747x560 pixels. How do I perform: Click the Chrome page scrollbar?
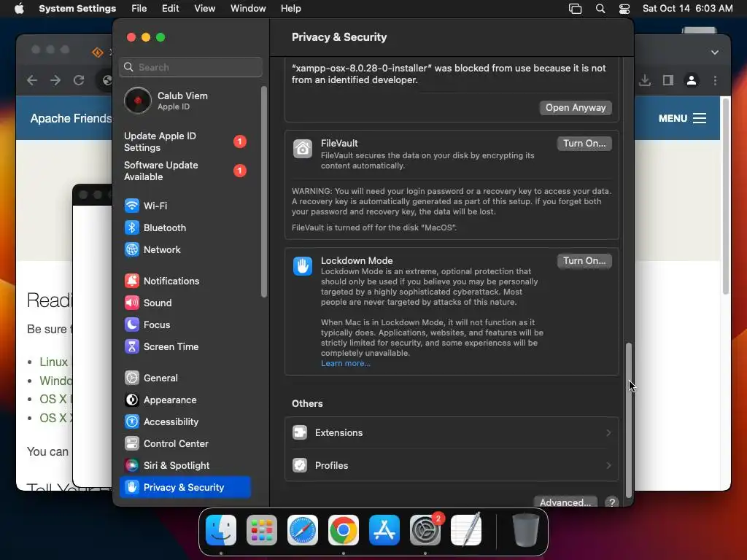[x=725, y=196]
